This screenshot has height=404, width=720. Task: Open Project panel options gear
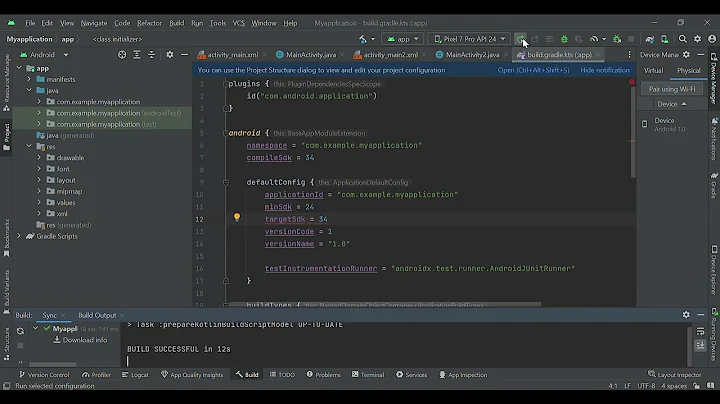pos(169,55)
